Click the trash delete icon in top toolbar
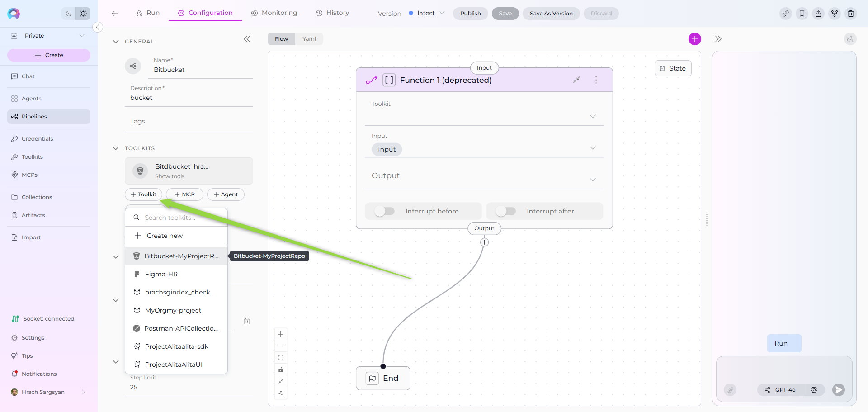 tap(850, 14)
